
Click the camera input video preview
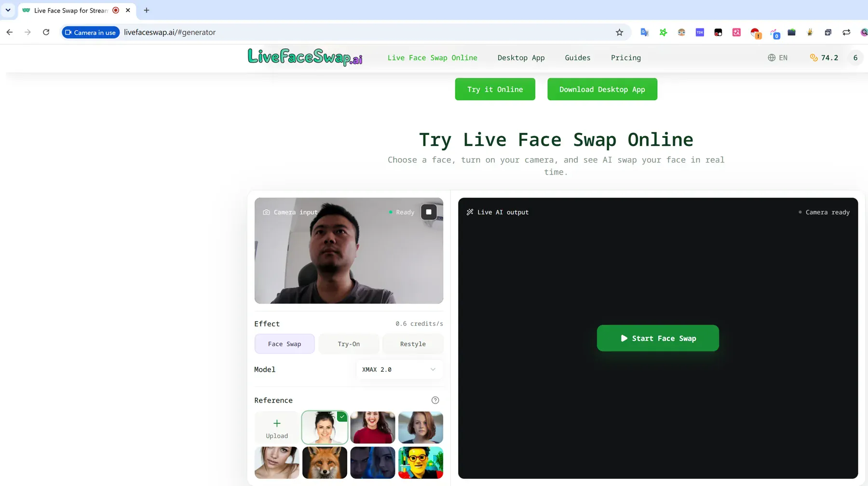point(349,251)
